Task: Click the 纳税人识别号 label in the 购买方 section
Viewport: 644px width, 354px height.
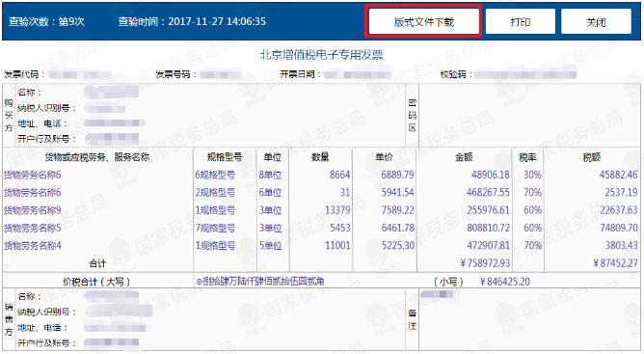Action: coord(46,108)
